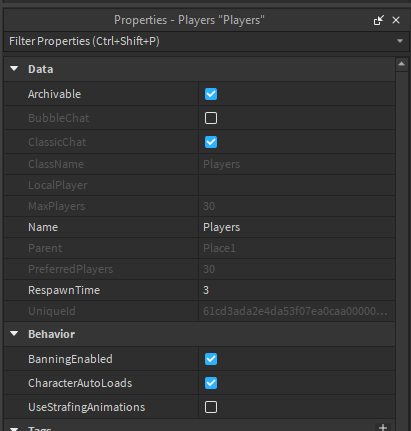Pop out the Properties panel
Viewport: 411px width, 431px height.
click(378, 20)
